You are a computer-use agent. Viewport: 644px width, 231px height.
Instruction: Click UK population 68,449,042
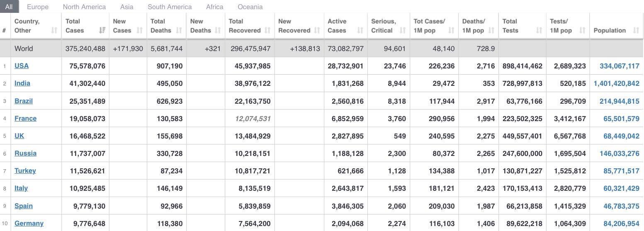point(621,136)
